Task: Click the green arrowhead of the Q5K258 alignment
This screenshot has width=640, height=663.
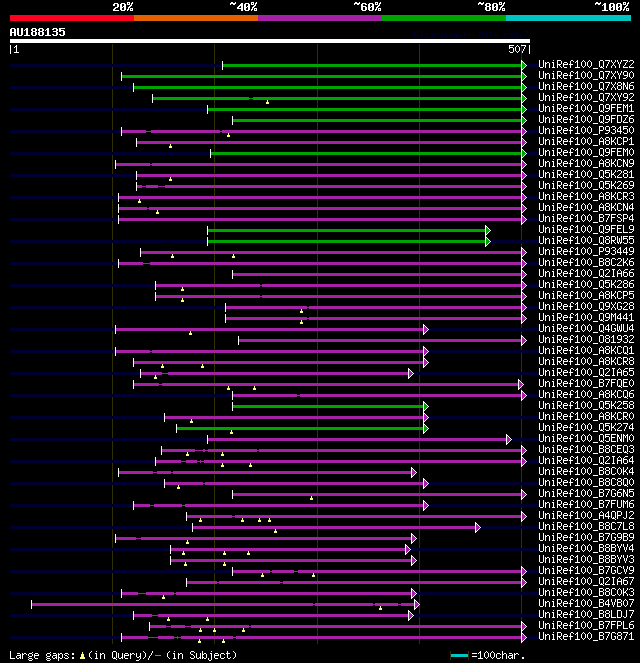Action: (426, 406)
